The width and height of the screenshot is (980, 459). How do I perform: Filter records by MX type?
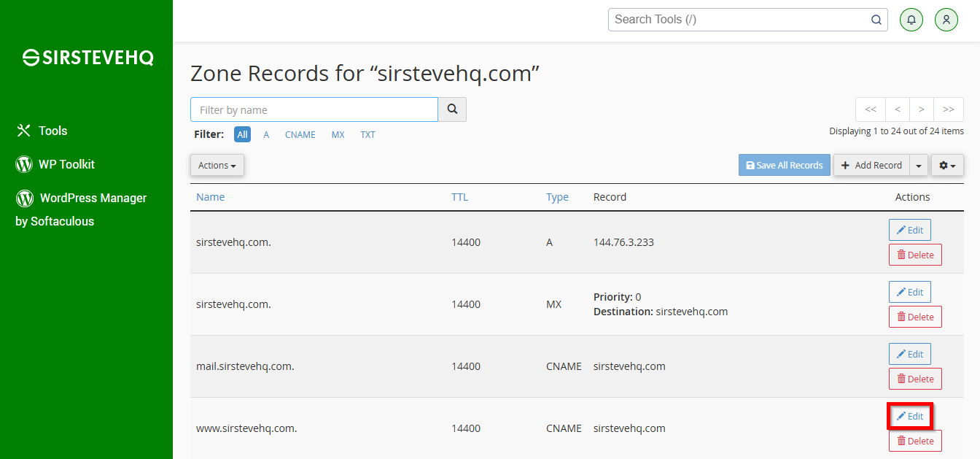pyautogui.click(x=338, y=135)
